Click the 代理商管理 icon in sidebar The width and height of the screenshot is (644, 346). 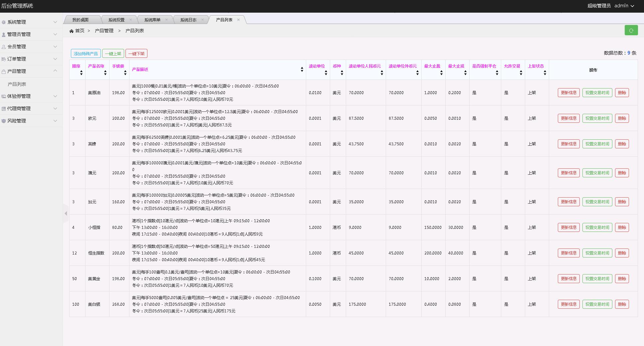(4, 108)
